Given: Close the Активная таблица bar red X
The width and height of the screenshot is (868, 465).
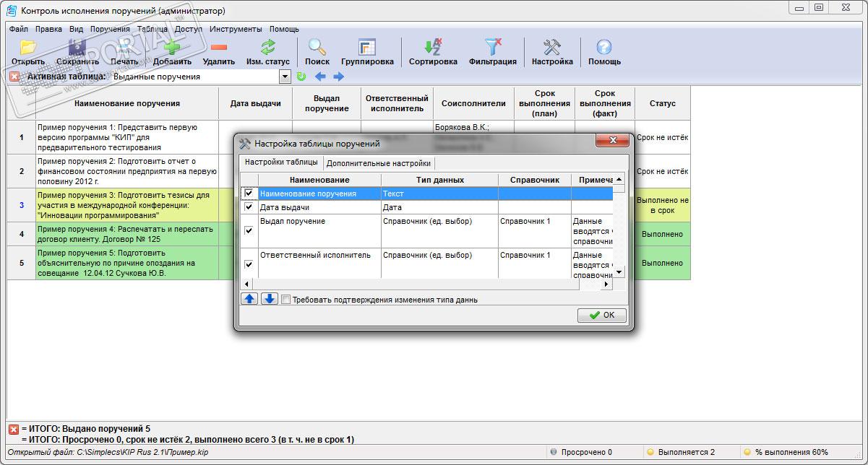Looking at the screenshot, I should [x=14, y=77].
